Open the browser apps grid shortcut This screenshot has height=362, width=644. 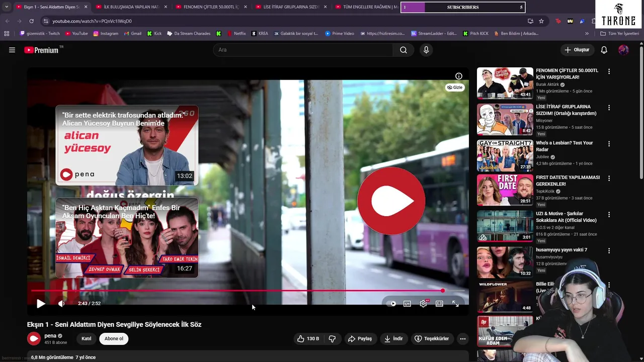(7, 34)
